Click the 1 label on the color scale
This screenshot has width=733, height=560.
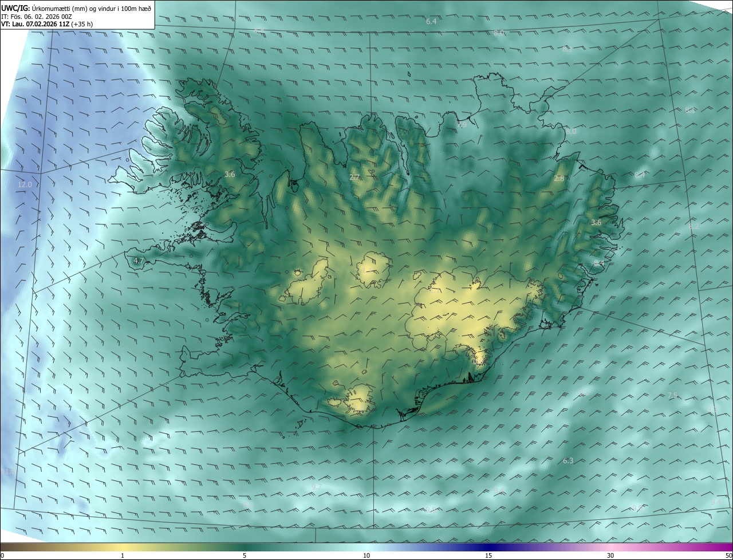point(123,556)
